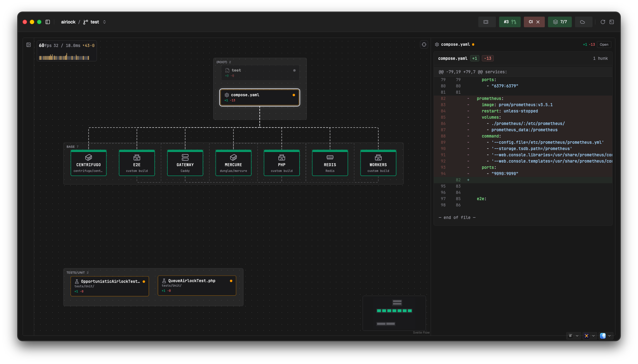Click the orange modified dot on compose.yaml node
The image size is (638, 364).
[x=294, y=95]
